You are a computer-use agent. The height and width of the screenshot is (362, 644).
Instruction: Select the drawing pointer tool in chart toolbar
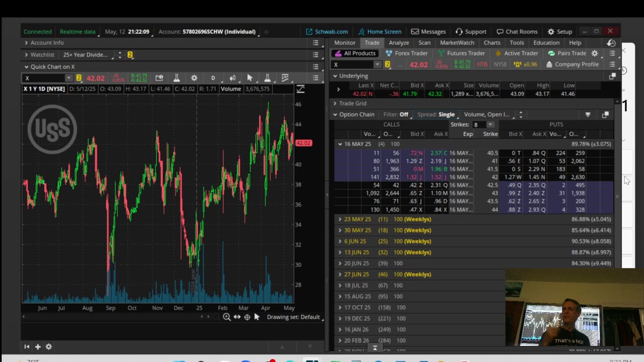(250, 78)
